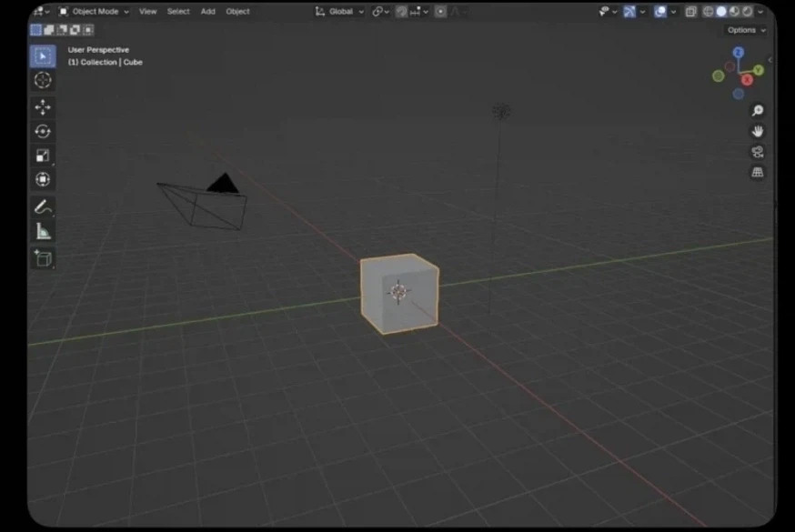Image resolution: width=795 pixels, height=532 pixels.
Task: Click the '(1) Collection | Cube' text
Action: click(105, 62)
